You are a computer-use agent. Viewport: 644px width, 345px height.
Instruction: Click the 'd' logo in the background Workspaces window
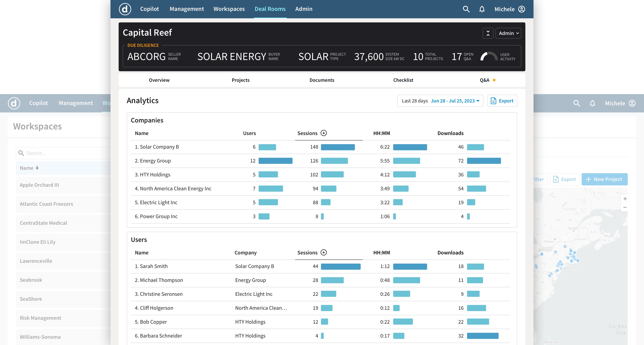point(14,103)
